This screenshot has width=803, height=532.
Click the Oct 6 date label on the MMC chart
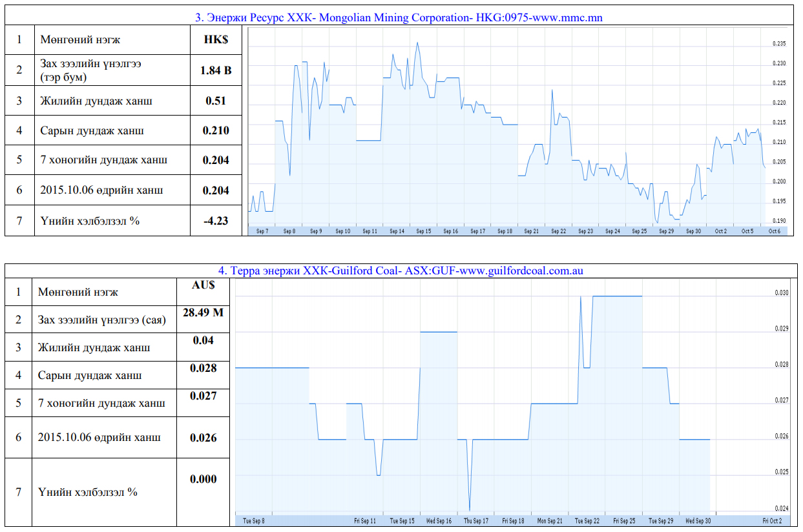point(773,231)
